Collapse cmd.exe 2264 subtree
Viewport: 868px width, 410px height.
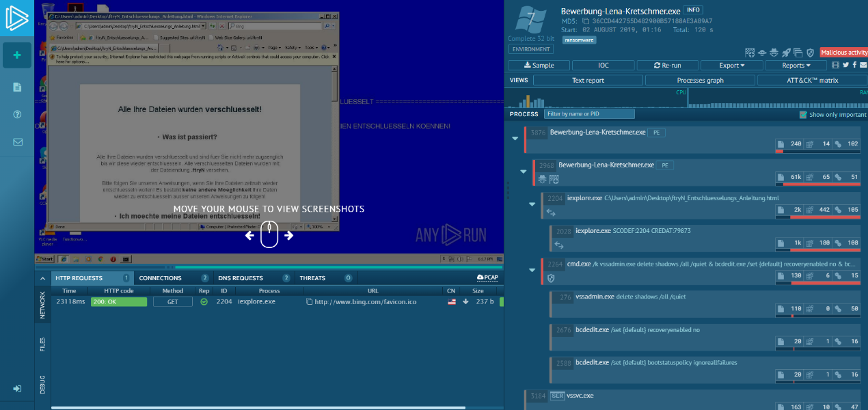532,270
